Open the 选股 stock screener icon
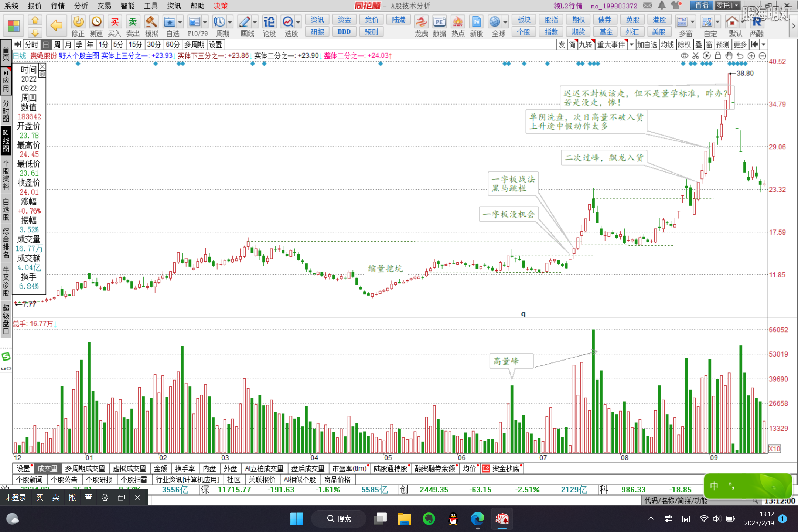 coord(288,22)
